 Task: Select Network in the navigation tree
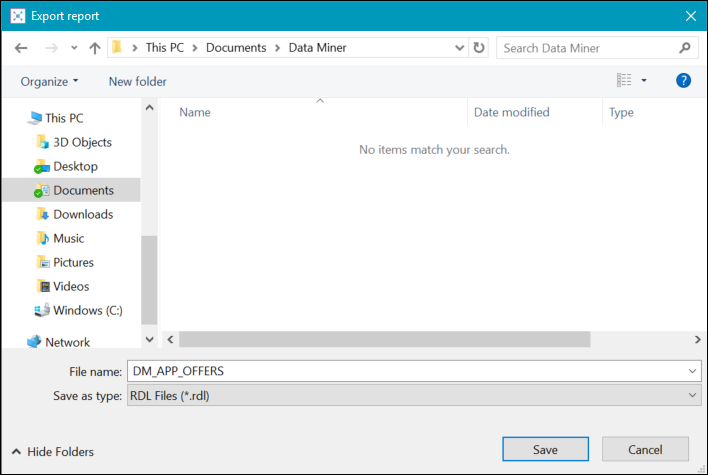[x=67, y=342]
